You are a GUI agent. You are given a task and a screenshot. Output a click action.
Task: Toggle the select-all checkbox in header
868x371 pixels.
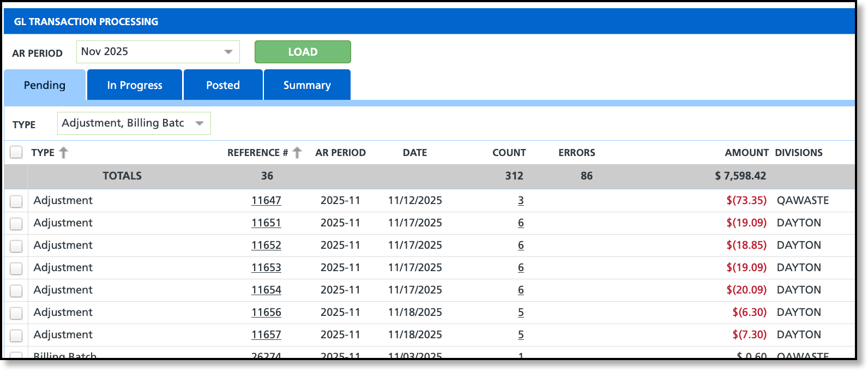[16, 152]
